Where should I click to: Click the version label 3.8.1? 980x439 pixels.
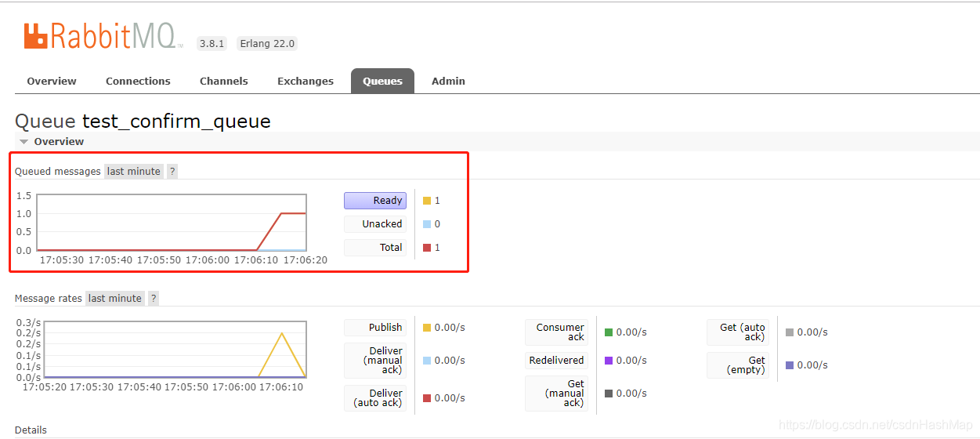pyautogui.click(x=212, y=44)
